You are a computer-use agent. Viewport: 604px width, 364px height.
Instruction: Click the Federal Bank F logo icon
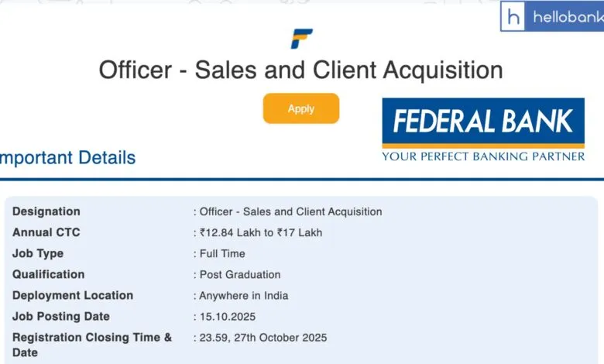tap(301, 39)
